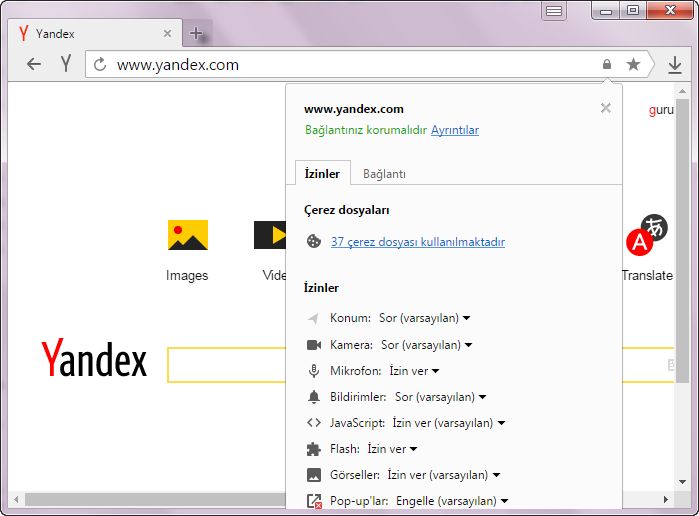This screenshot has height=516, width=699.
Task: Click the Çerez dosyaları heading
Action: tap(346, 210)
